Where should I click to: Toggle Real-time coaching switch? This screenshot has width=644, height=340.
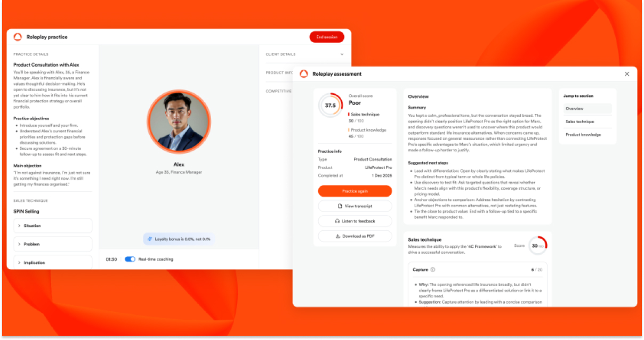pyautogui.click(x=130, y=259)
